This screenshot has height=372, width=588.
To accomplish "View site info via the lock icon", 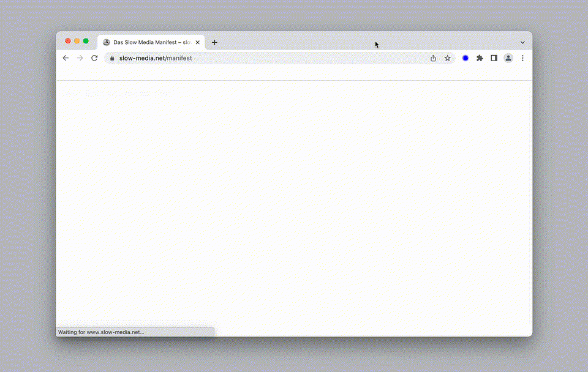I will click(x=112, y=58).
